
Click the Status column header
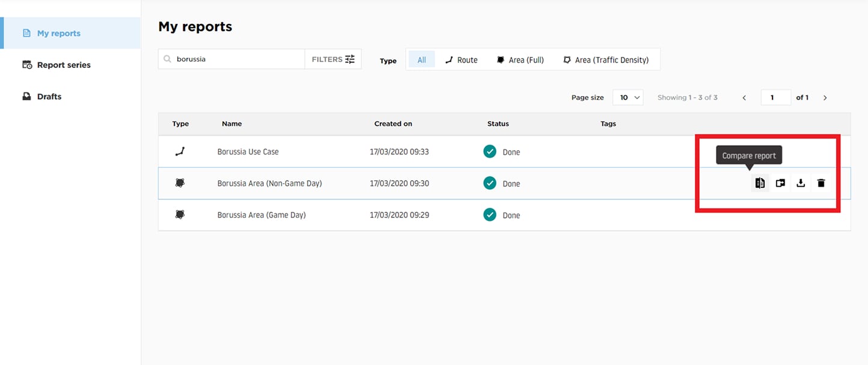498,124
